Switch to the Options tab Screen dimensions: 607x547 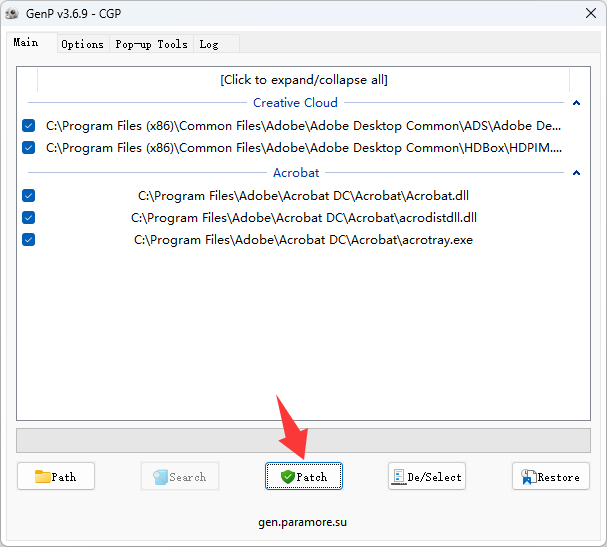point(82,44)
